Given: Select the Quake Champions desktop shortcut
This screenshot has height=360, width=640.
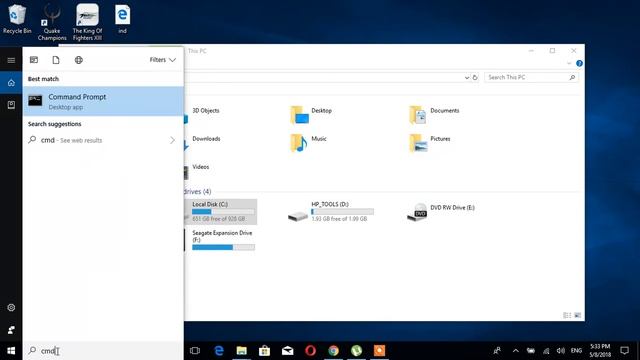Looking at the screenshot, I should pos(52,22).
